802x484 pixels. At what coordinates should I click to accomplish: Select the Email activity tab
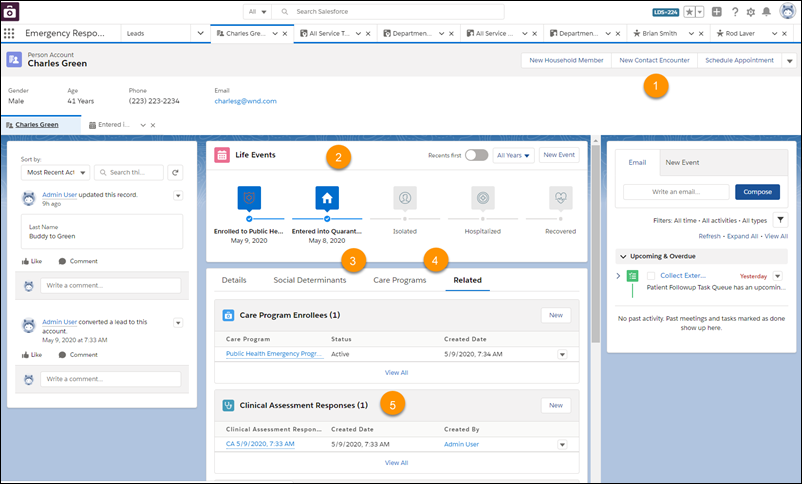(x=637, y=163)
